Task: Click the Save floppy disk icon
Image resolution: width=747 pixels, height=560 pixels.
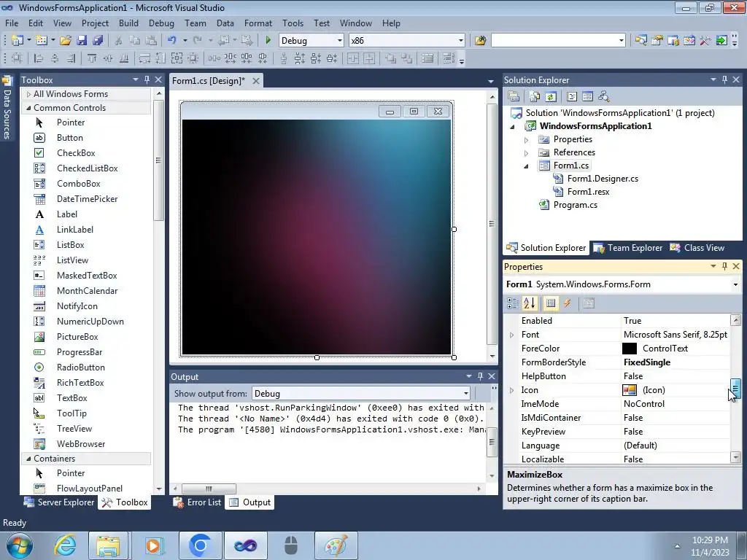Action: coord(82,41)
